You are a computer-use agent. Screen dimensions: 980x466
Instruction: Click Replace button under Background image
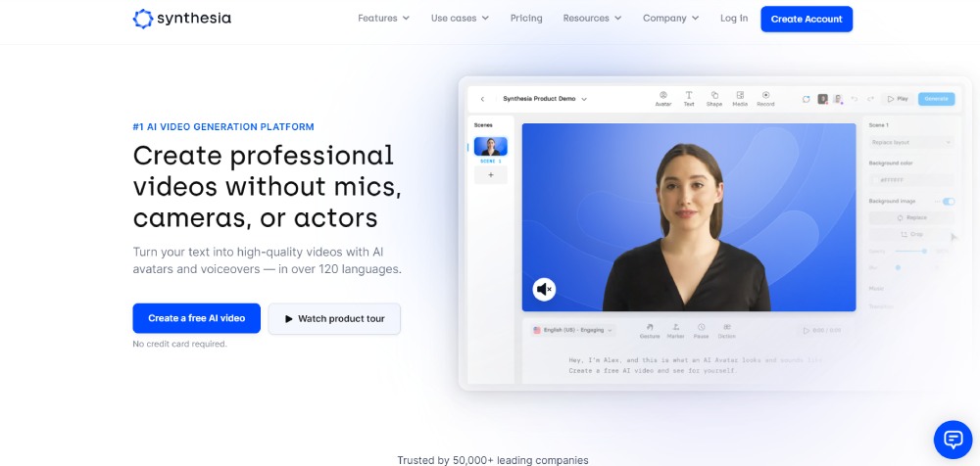[x=911, y=217]
